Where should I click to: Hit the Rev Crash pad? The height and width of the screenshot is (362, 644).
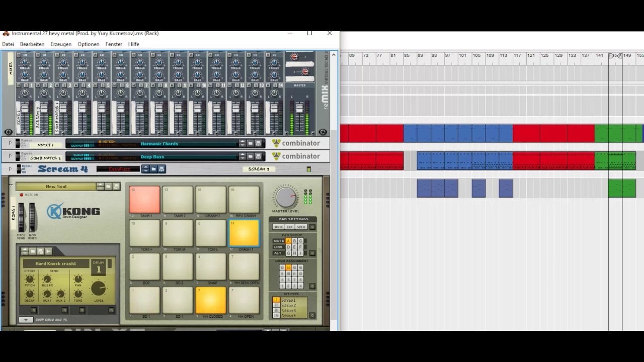pyautogui.click(x=244, y=200)
